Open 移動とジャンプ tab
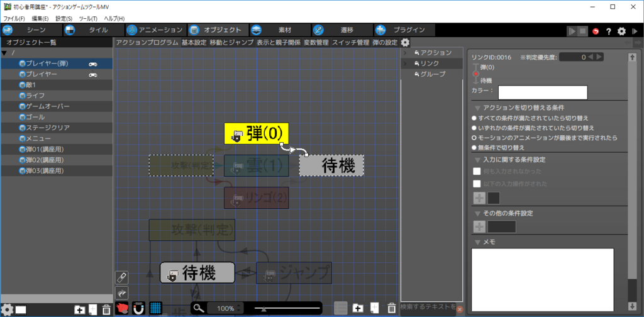 point(231,42)
